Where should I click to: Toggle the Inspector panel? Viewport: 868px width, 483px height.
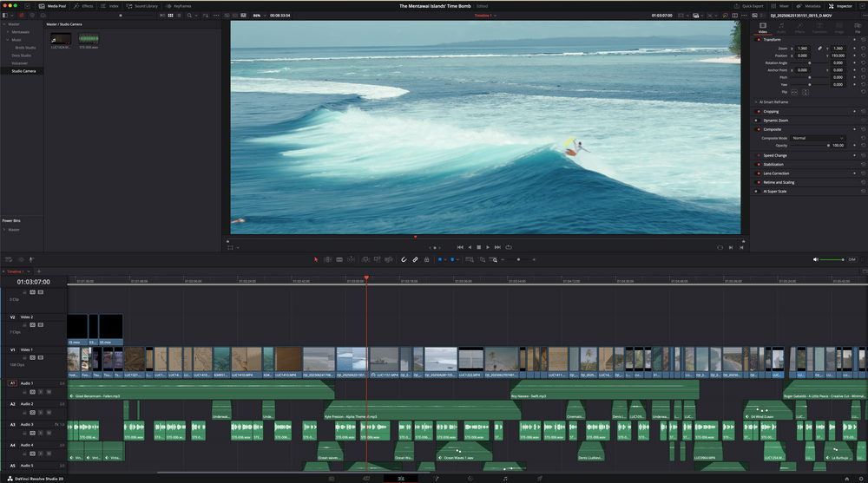pyautogui.click(x=840, y=6)
